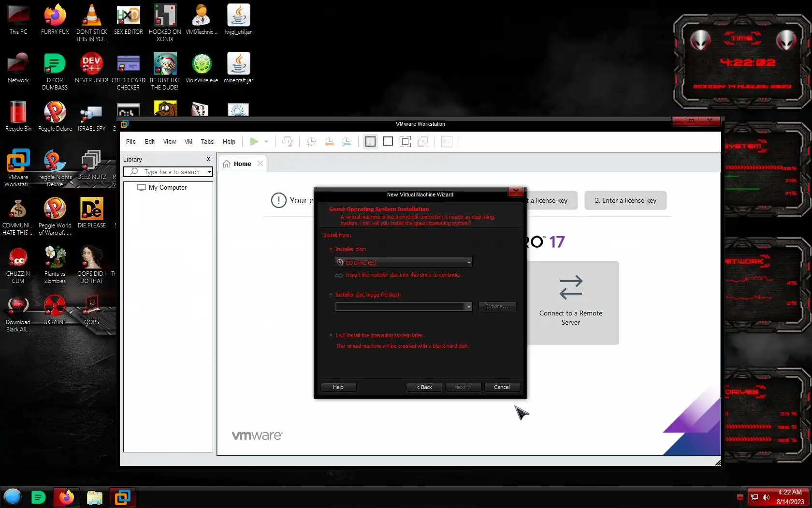Close the Home tab

tap(260, 164)
